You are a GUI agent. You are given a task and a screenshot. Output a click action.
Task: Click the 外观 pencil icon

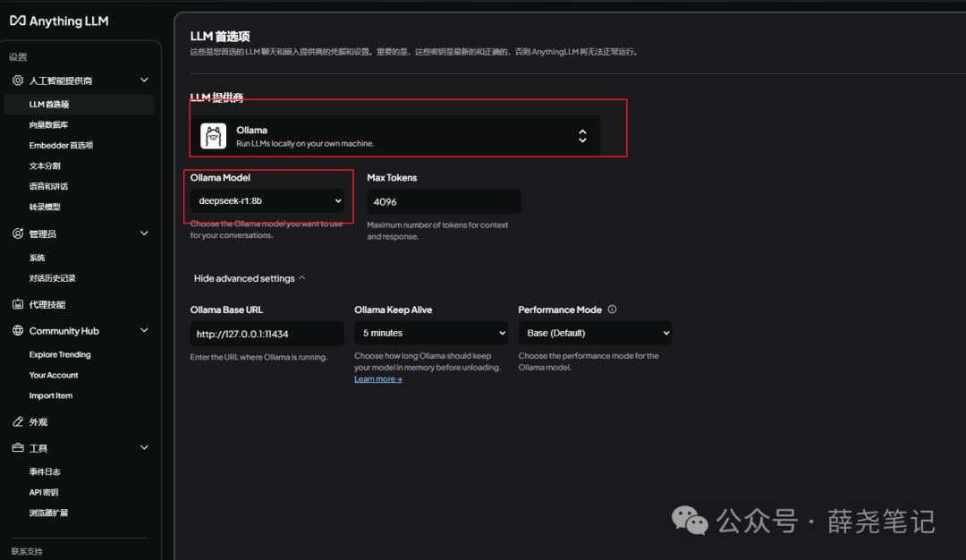tap(18, 421)
